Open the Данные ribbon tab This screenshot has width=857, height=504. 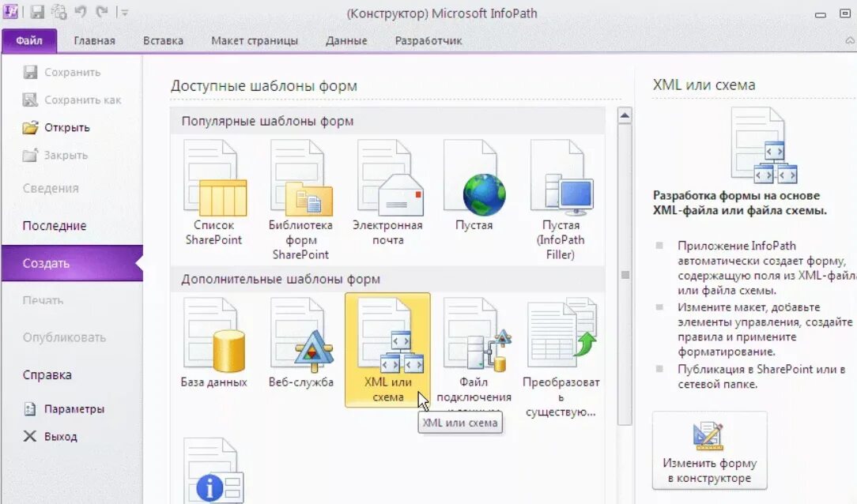click(x=346, y=41)
